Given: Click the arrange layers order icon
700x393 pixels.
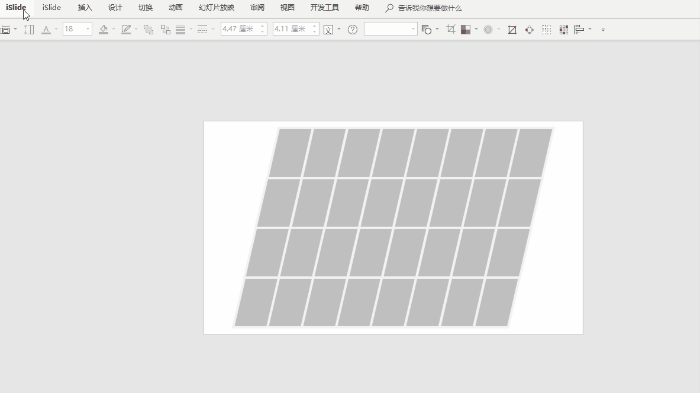Looking at the screenshot, I should [x=148, y=30].
